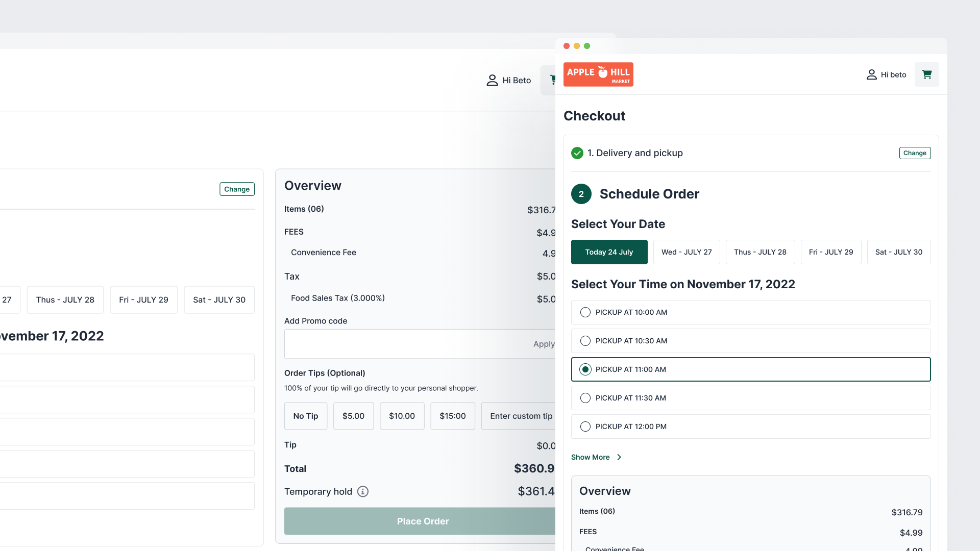Click $316.79 items amount in front window
This screenshot has width=980, height=551.
(x=907, y=512)
